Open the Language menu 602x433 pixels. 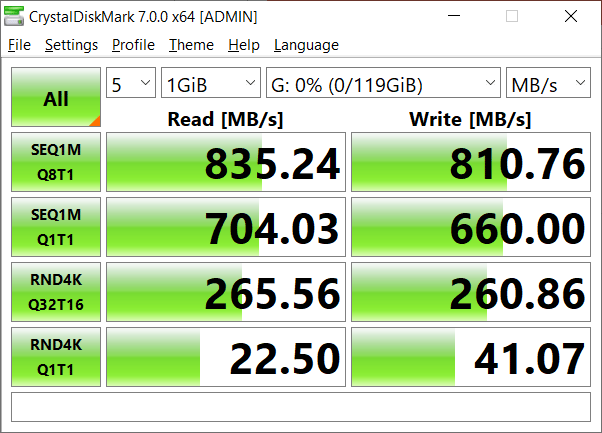click(306, 45)
